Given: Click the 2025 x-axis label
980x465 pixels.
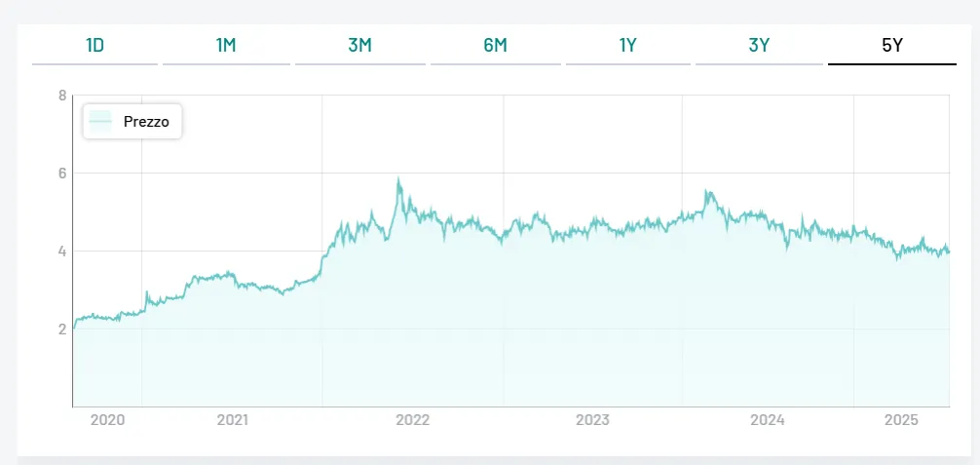Looking at the screenshot, I should (901, 420).
